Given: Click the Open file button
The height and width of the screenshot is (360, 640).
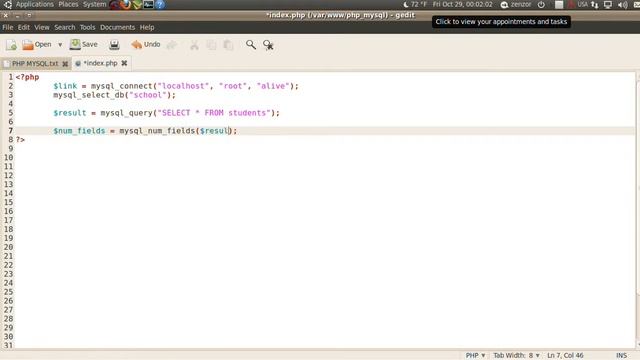Looking at the screenshot, I should [37, 44].
